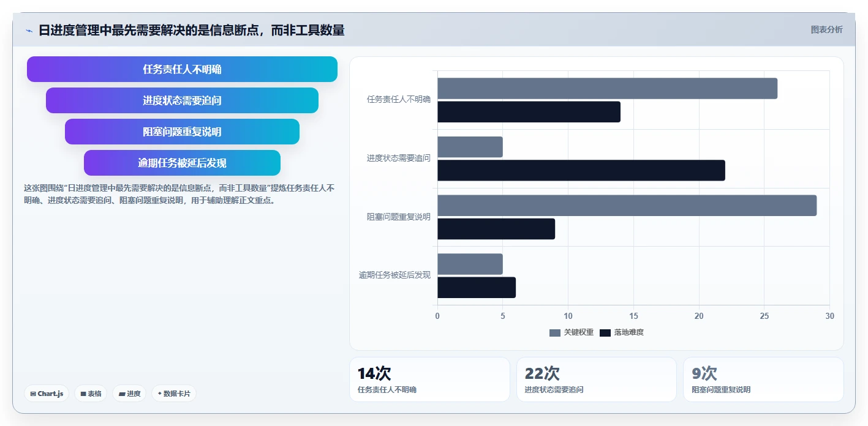868x426 pixels.
Task: Toggle the 落地难度 legend swatch
Action: click(x=605, y=332)
